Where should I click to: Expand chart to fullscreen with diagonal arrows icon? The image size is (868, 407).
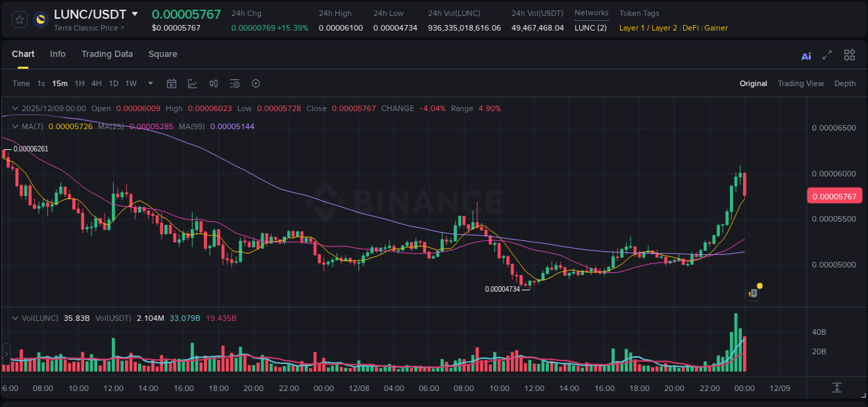coord(827,55)
